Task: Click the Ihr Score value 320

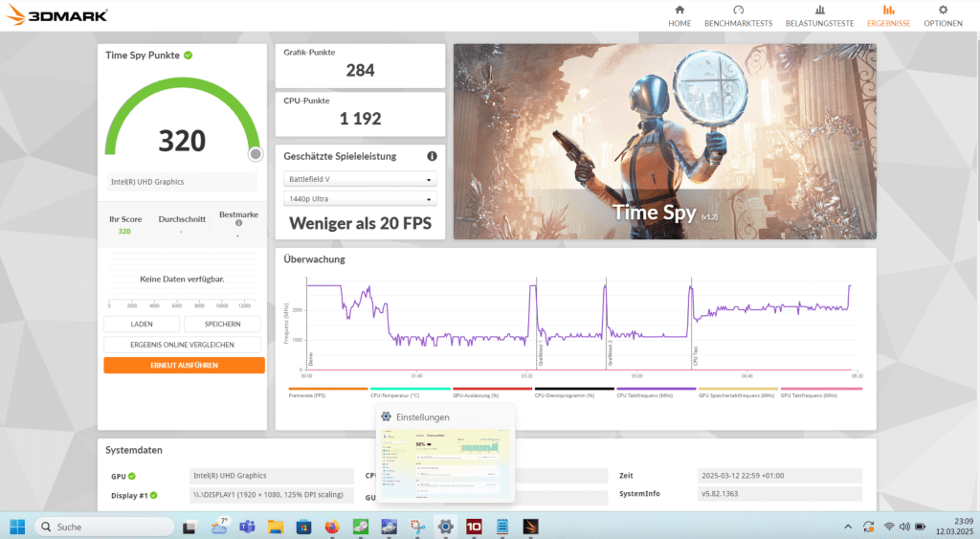Action: [x=124, y=232]
